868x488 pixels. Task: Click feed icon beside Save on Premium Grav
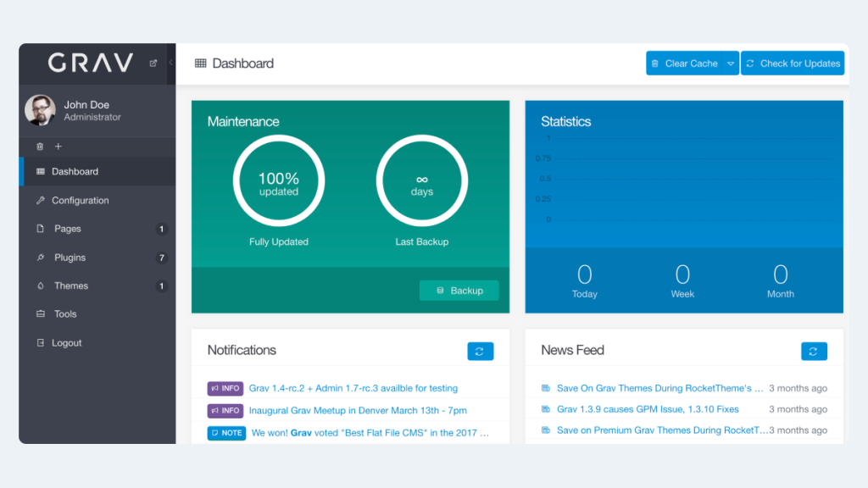[546, 430]
